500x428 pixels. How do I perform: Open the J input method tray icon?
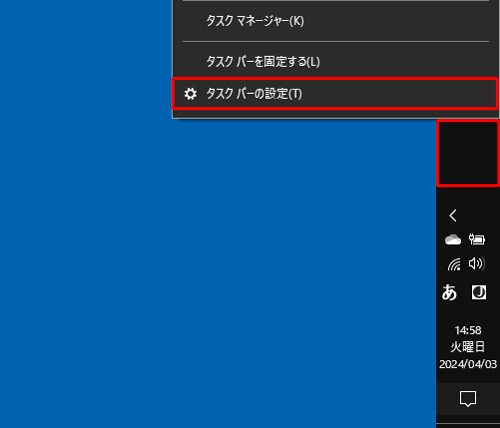[479, 292]
